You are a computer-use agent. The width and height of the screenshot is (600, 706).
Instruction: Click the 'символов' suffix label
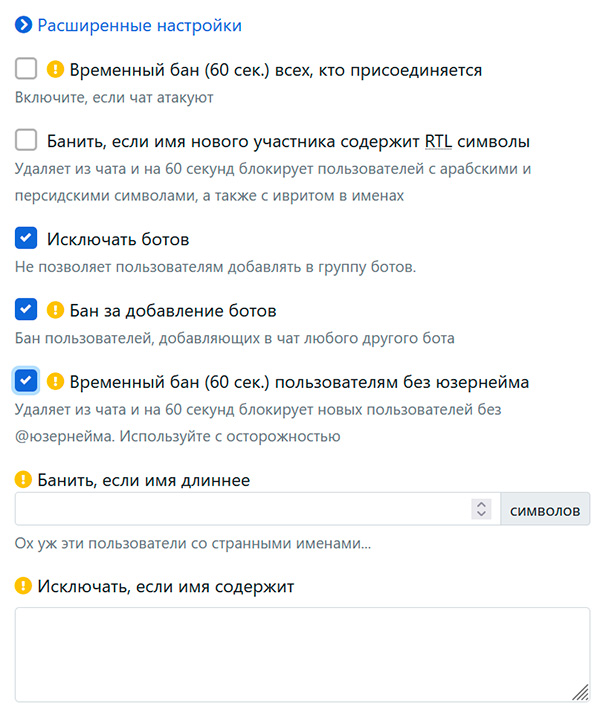pyautogui.click(x=545, y=509)
